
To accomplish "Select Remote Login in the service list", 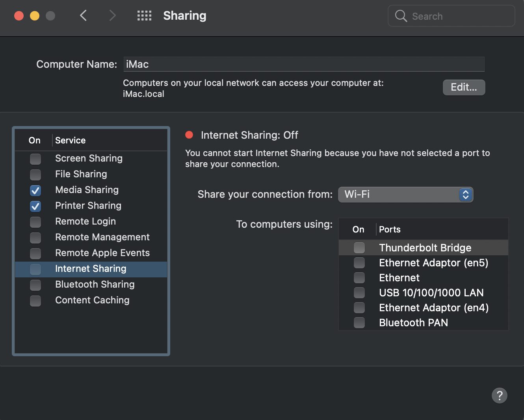I will pyautogui.click(x=85, y=221).
